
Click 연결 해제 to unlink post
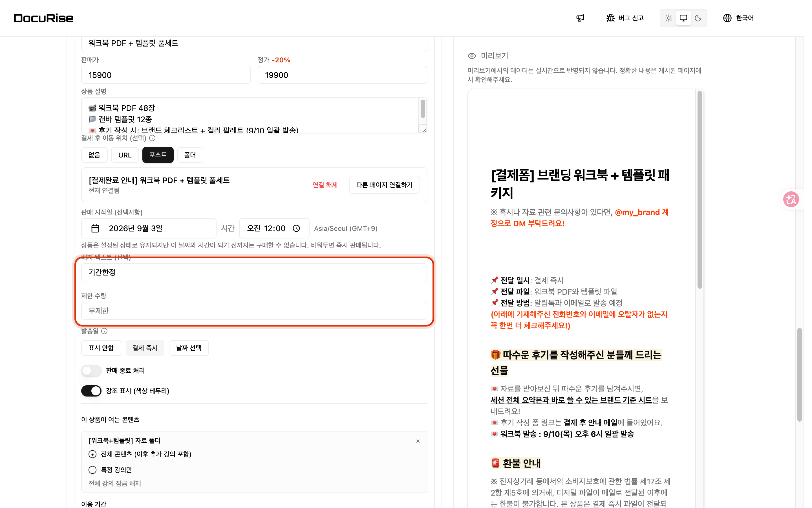[325, 185]
